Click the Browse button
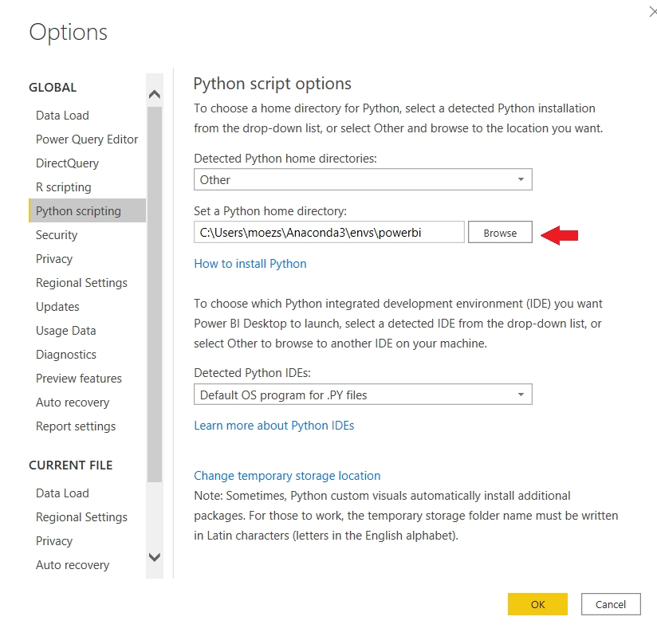 click(x=500, y=233)
